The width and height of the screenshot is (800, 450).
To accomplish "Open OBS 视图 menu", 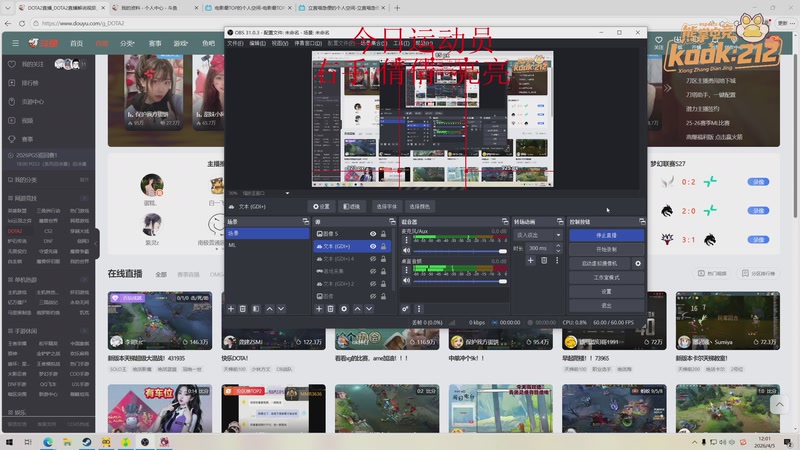I will [x=280, y=43].
